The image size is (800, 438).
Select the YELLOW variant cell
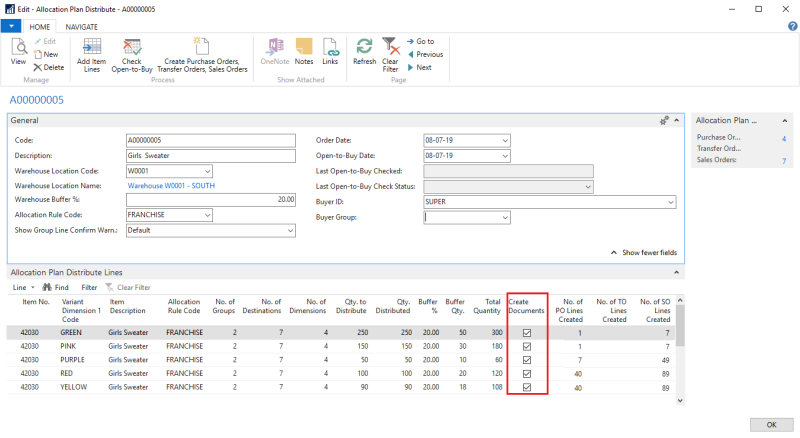pyautogui.click(x=73, y=387)
